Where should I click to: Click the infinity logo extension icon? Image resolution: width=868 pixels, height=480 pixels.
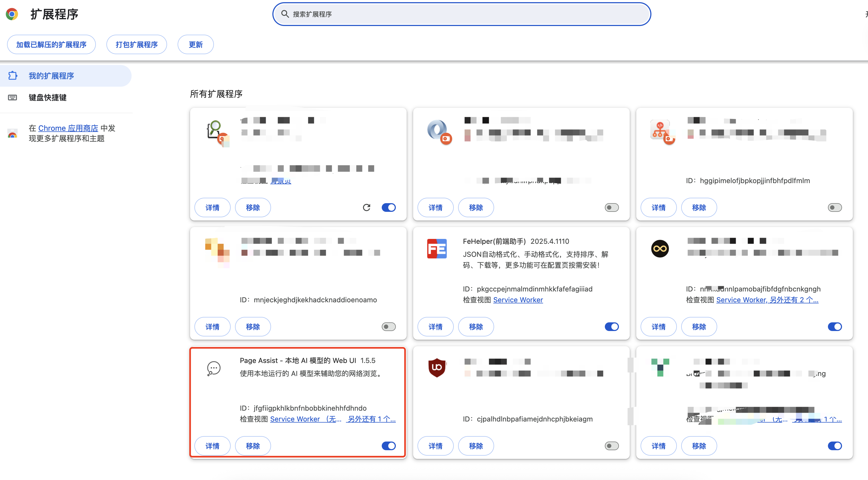tap(660, 248)
